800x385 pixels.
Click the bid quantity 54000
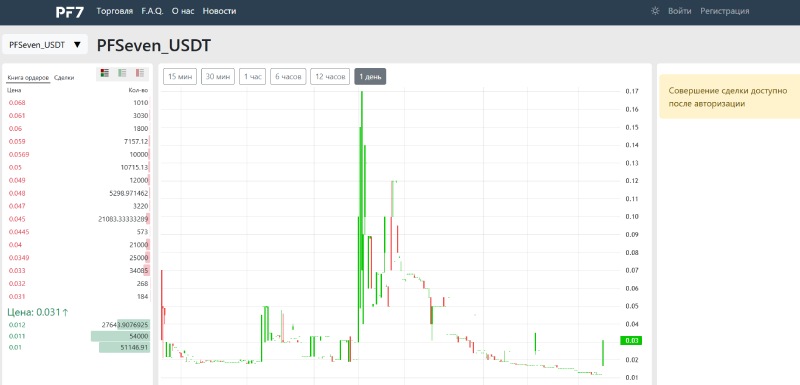click(139, 336)
